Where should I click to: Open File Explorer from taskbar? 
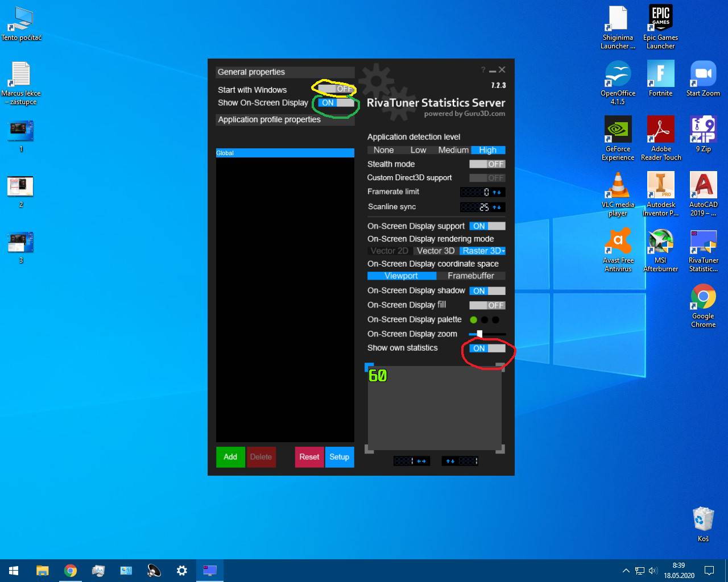tap(43, 571)
